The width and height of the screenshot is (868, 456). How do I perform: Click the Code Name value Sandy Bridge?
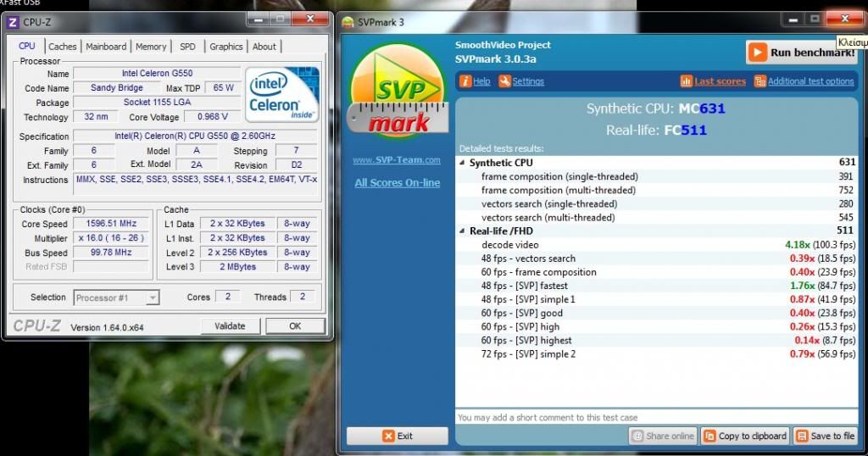click(x=117, y=87)
